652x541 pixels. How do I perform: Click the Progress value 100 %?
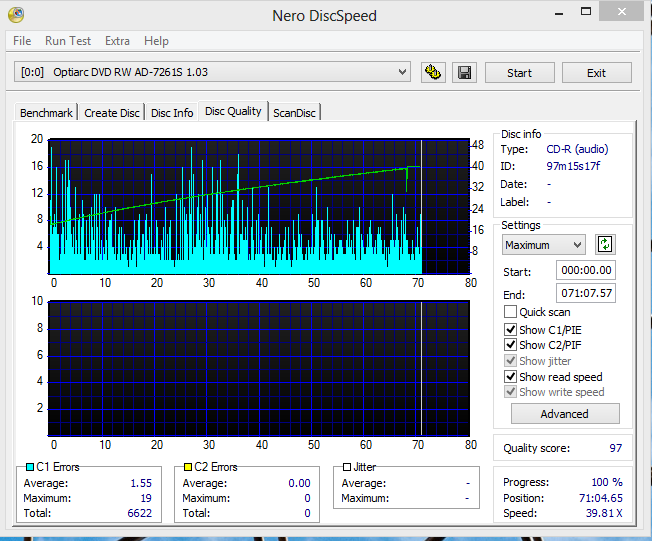[x=607, y=482]
